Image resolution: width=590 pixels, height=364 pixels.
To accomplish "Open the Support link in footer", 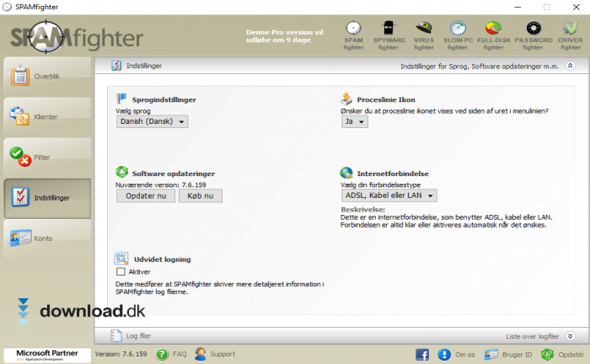I will point(215,354).
